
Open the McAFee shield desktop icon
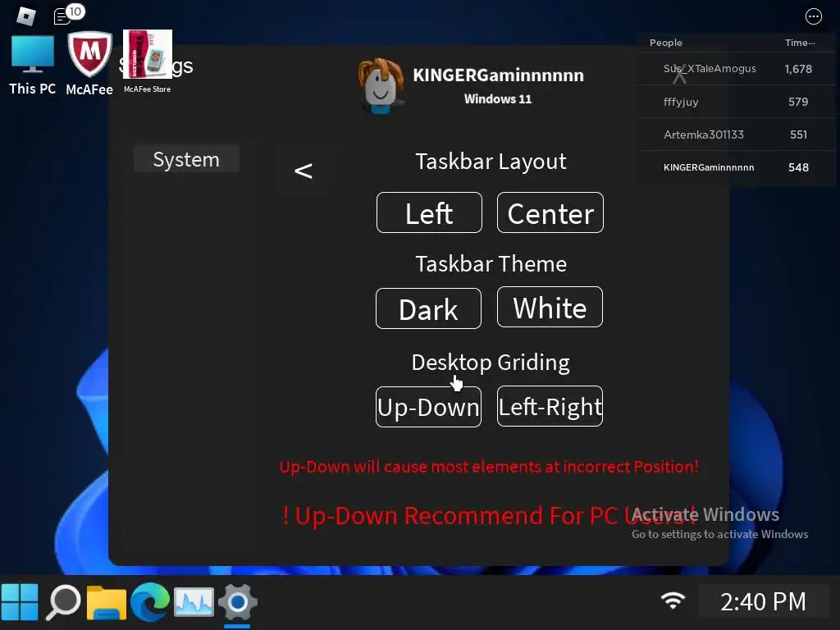coord(89,64)
